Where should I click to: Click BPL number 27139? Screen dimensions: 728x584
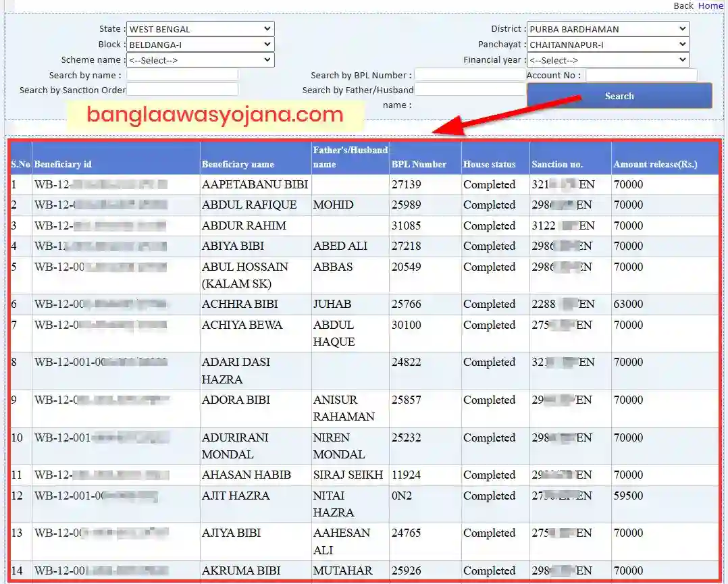coord(407,184)
